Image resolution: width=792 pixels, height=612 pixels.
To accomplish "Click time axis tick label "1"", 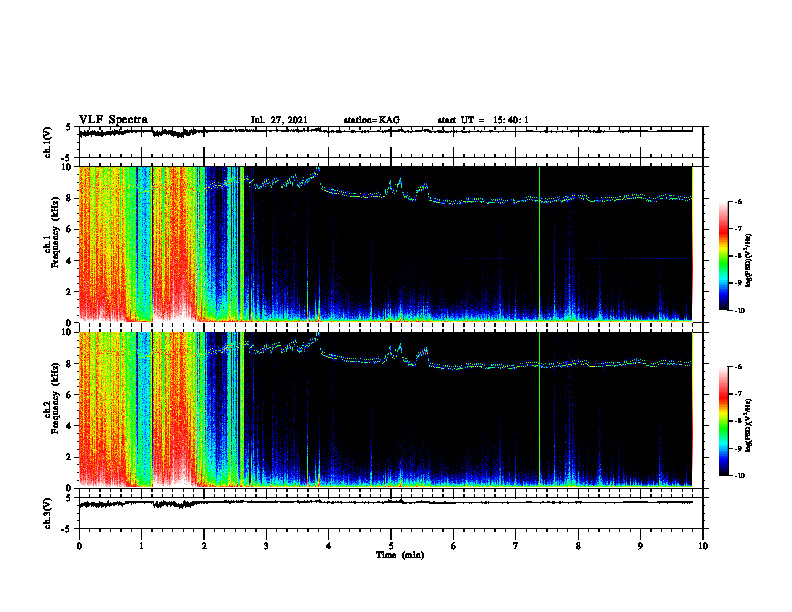I will click(141, 546).
